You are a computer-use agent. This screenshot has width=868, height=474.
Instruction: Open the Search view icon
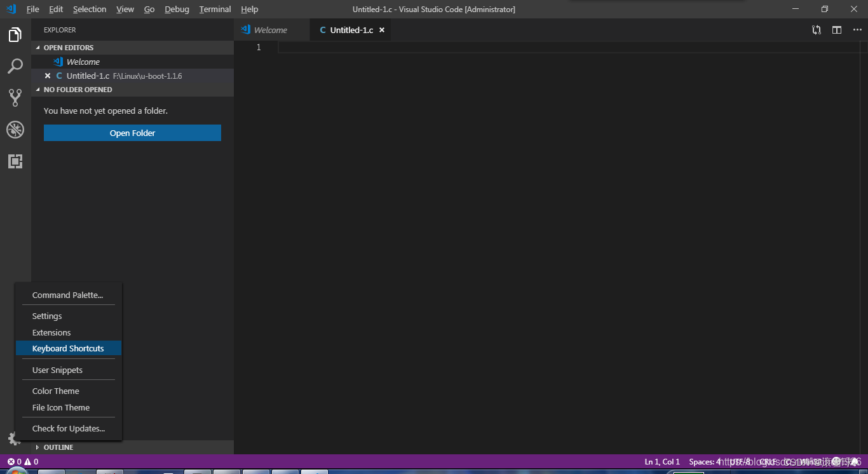[15, 66]
